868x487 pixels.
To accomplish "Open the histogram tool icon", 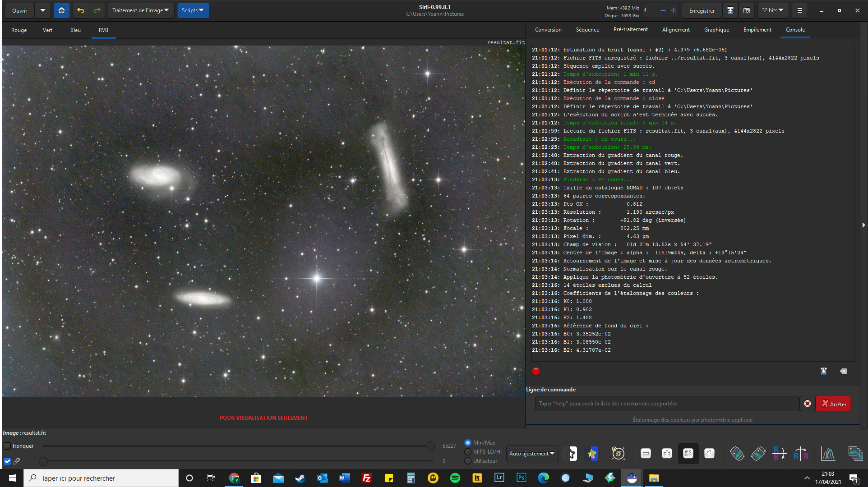I will tap(827, 453).
